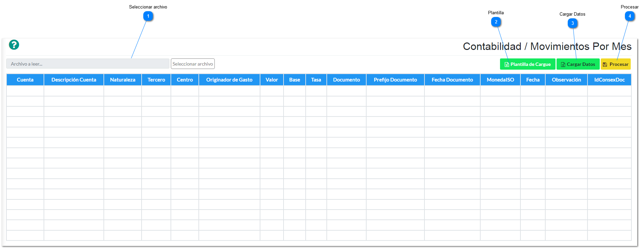
Task: Click the Fecha Documento column header
Action: 452,80
